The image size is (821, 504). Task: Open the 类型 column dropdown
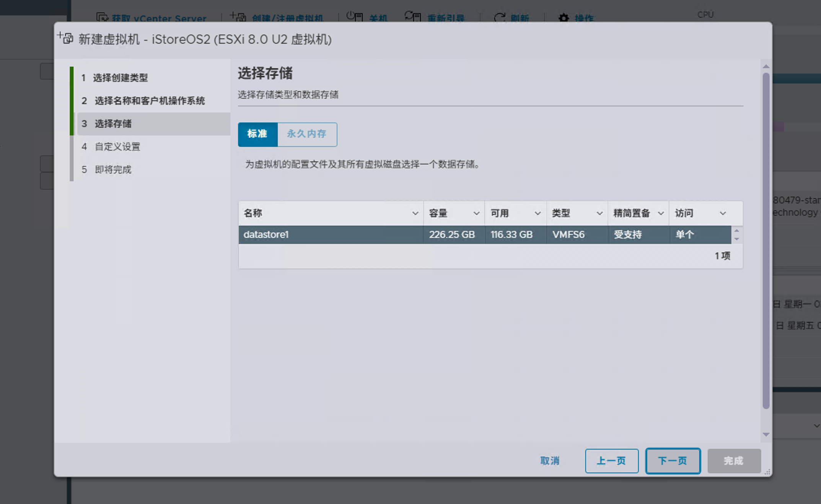pos(599,213)
